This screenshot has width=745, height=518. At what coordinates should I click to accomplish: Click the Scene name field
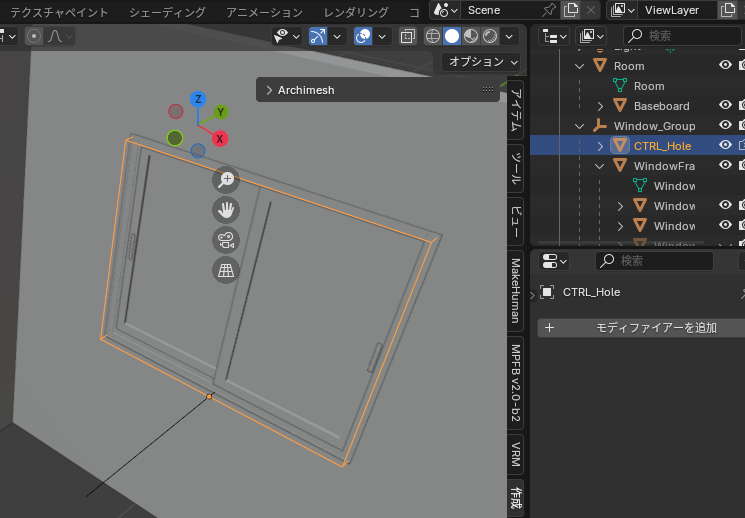[x=501, y=10]
